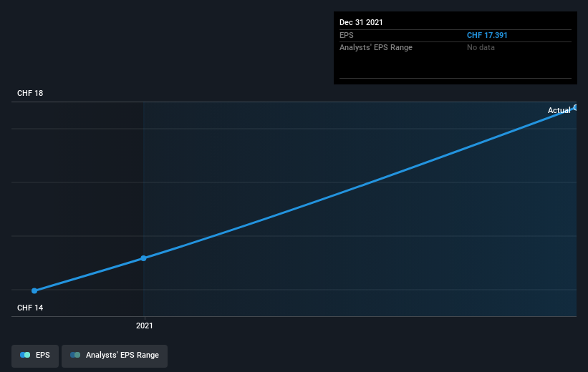Toggle the EPS legend button
588x372 pixels.
(x=35, y=355)
